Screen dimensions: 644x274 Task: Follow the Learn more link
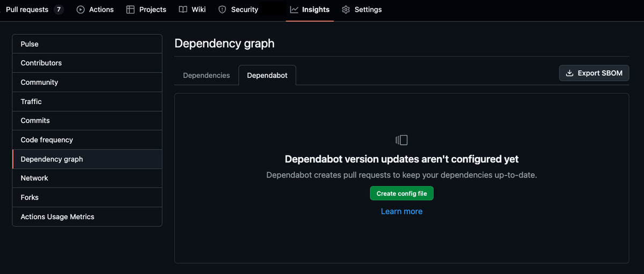pos(401,211)
